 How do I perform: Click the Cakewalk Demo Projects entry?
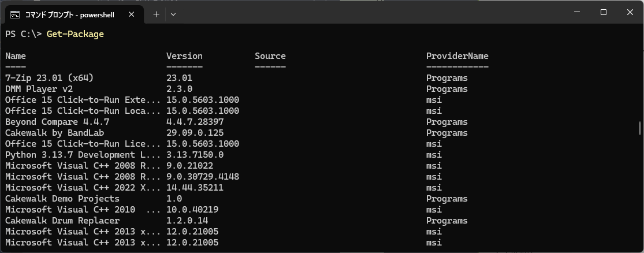pos(62,199)
